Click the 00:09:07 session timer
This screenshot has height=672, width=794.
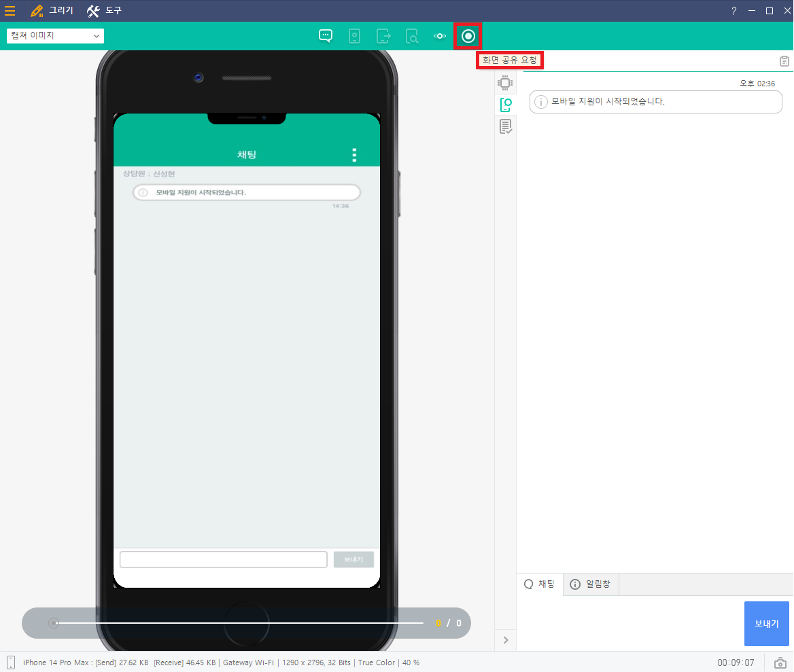[x=736, y=662]
